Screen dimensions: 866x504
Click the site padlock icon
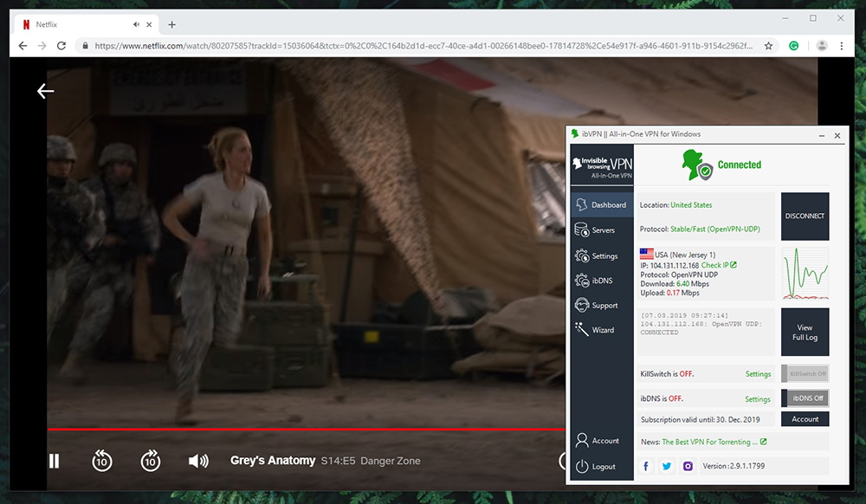coord(85,46)
